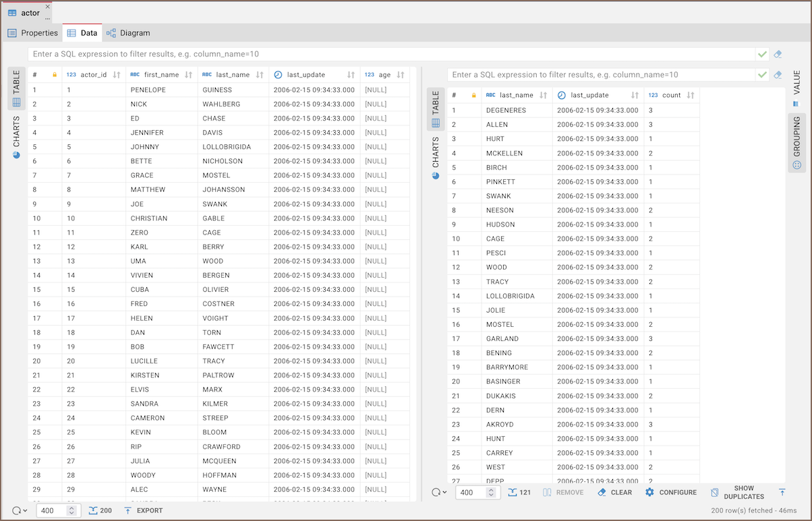Toggle the Grouping side panel
The width and height of the screenshot is (812, 521).
click(x=796, y=143)
